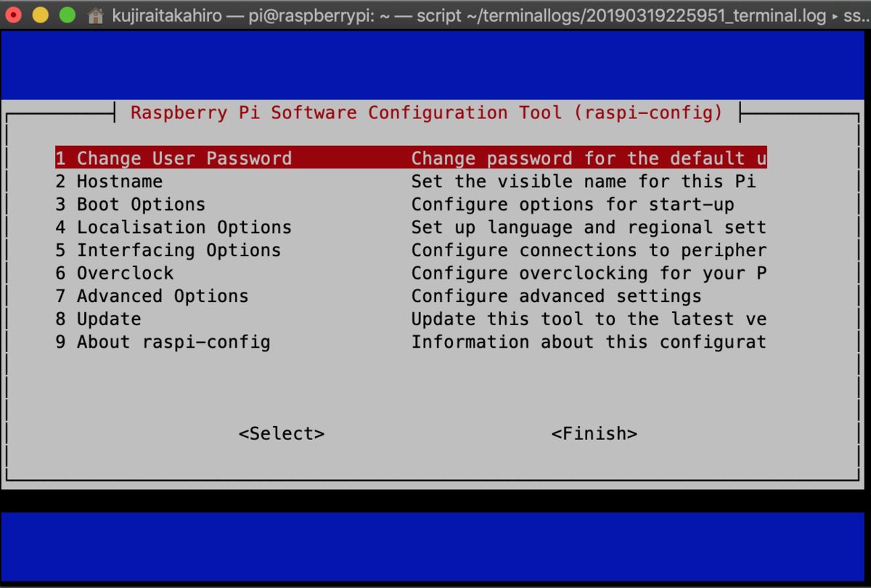Click the red close window button

(x=15, y=14)
